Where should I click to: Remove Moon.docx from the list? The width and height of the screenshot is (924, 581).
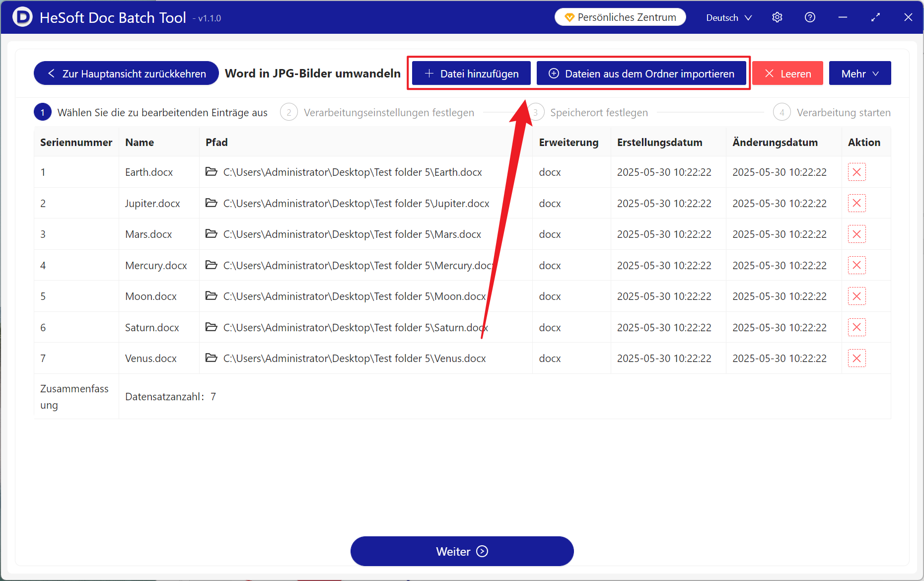tap(856, 296)
